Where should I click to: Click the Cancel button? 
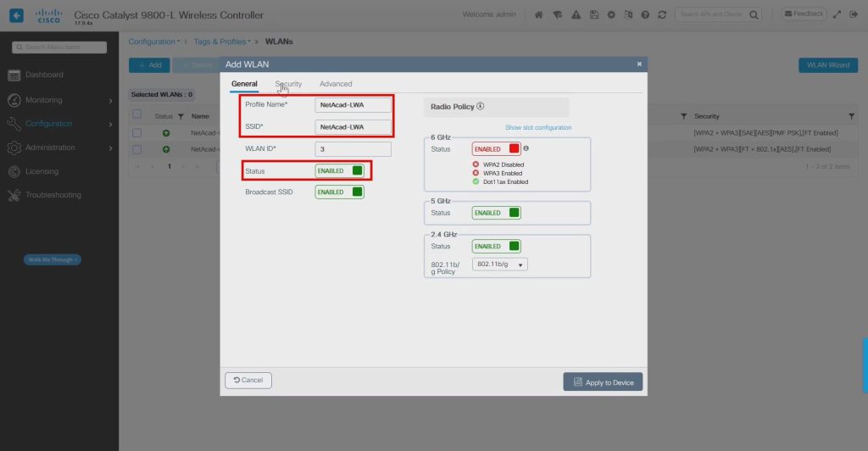248,380
